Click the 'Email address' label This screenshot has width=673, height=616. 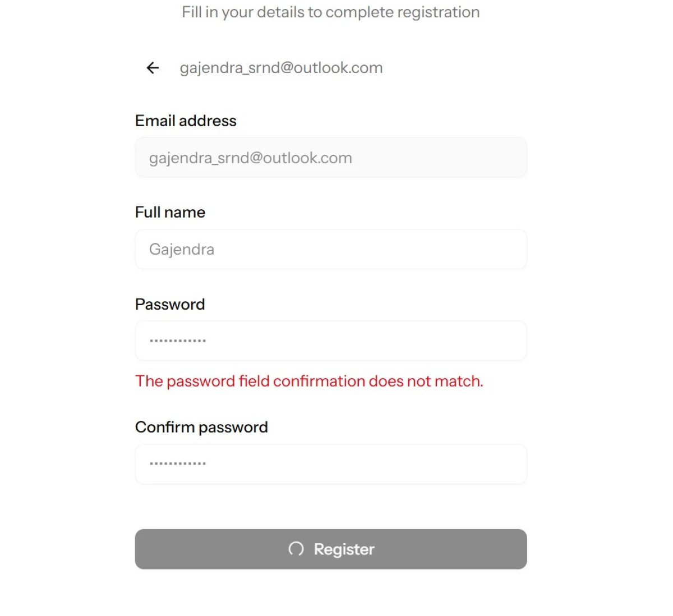(x=186, y=121)
